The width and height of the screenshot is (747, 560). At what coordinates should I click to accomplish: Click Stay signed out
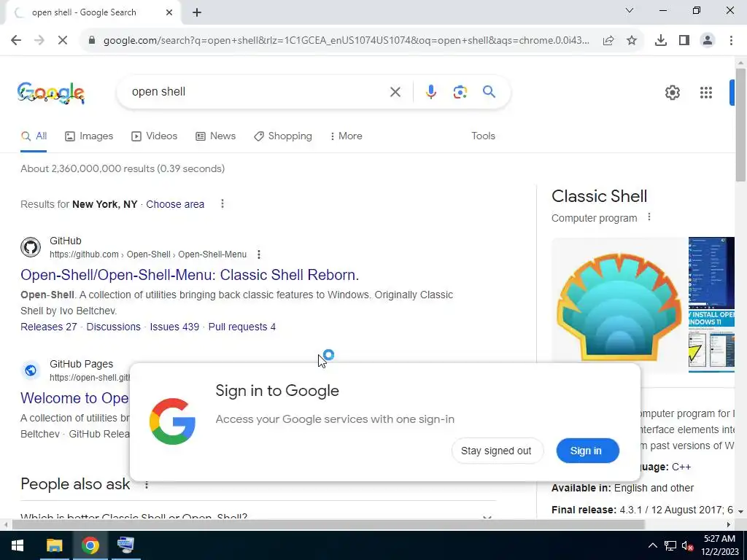(496, 451)
